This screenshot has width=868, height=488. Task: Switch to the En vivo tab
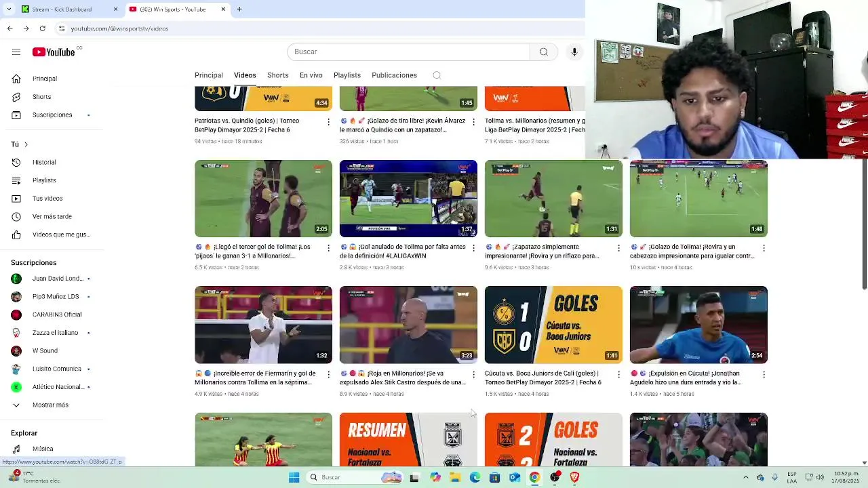pos(311,75)
